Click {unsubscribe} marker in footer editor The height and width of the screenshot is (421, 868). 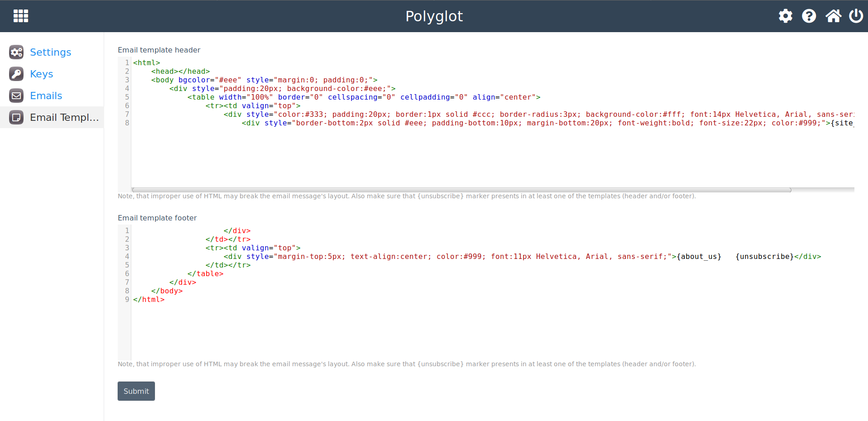pos(765,257)
